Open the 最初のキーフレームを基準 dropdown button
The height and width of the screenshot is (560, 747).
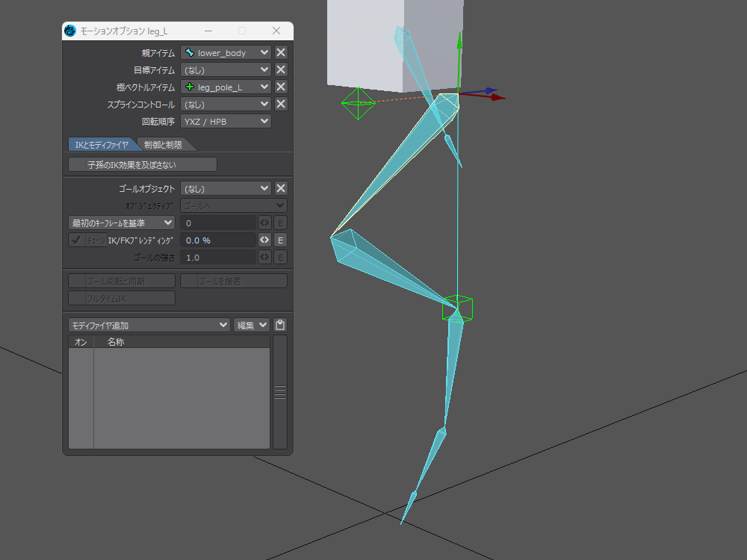click(121, 223)
